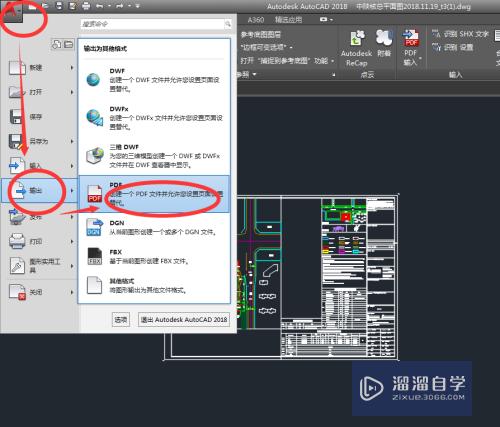The width and height of the screenshot is (500, 427).
Task: Click 退出 Autodesk AutoCAD 2018 button
Action: point(184,319)
